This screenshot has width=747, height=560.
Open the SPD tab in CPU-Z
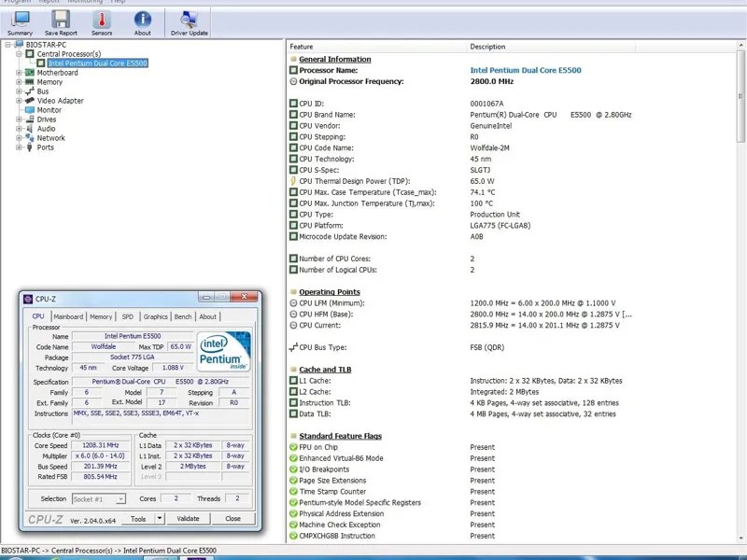point(127,316)
